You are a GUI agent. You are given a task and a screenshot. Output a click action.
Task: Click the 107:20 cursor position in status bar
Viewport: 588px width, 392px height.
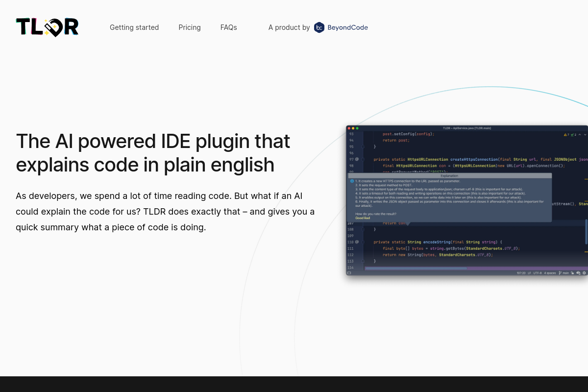tap(521, 273)
